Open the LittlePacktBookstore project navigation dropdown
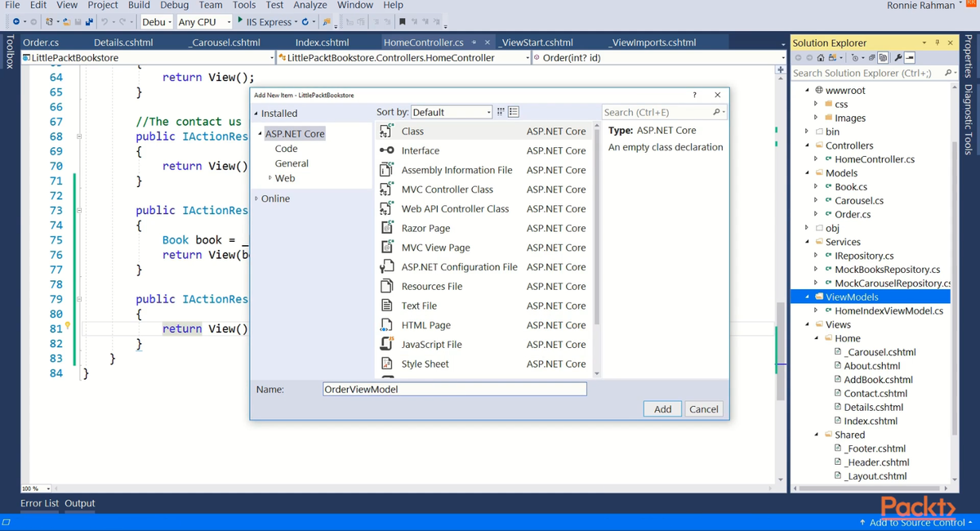 149,57
